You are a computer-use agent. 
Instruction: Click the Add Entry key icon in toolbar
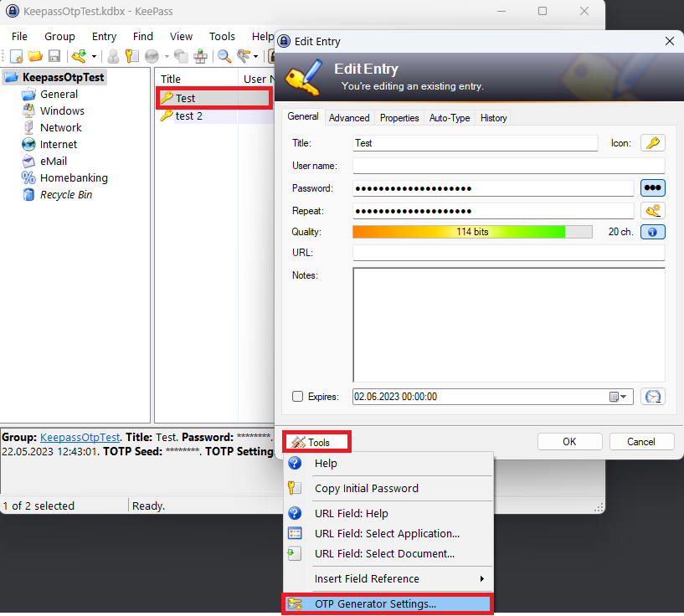click(79, 56)
